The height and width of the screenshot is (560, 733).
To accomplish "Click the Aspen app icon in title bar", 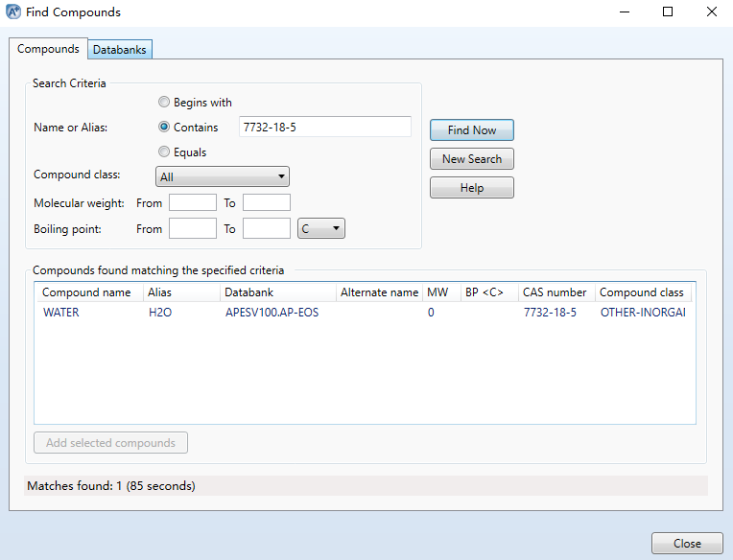I will [13, 12].
